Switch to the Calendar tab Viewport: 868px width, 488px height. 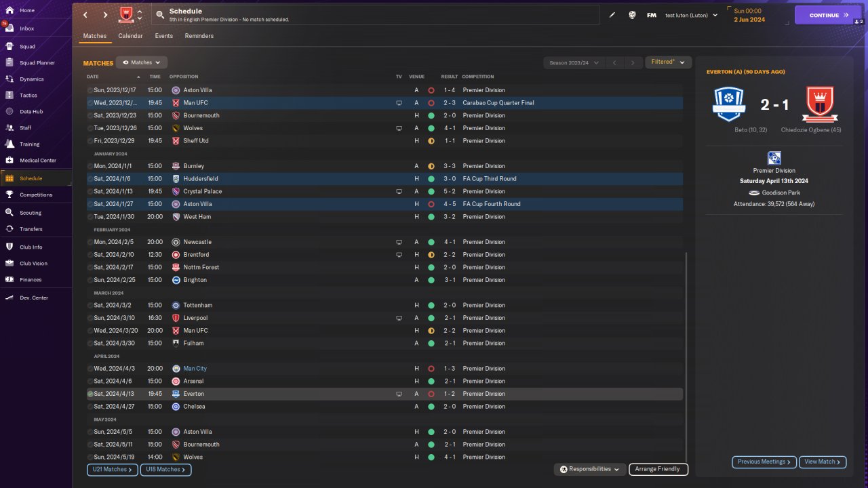pyautogui.click(x=130, y=36)
